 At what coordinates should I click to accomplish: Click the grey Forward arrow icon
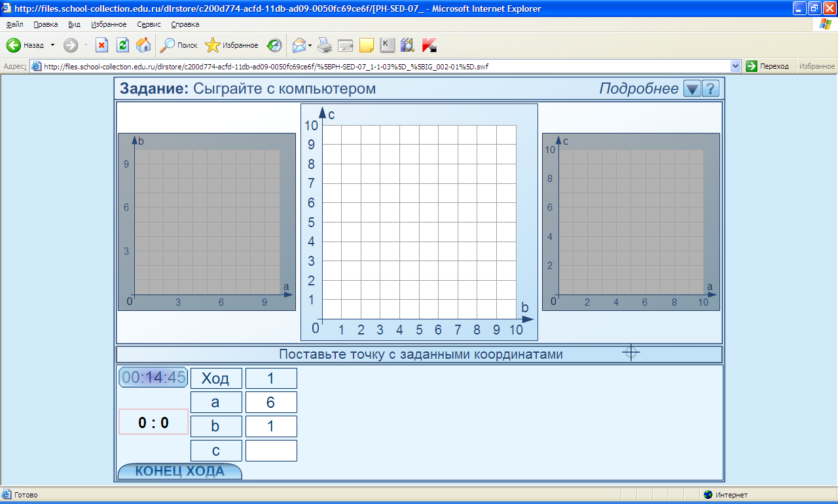click(71, 45)
